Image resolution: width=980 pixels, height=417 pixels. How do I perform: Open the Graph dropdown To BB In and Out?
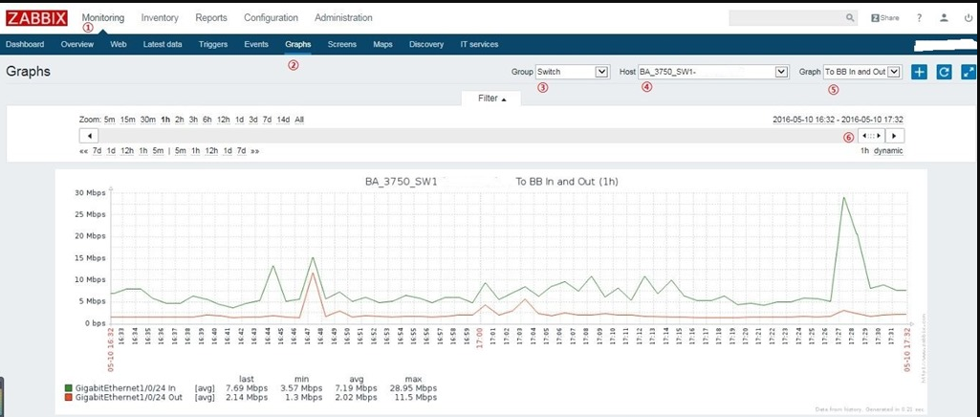(862, 72)
